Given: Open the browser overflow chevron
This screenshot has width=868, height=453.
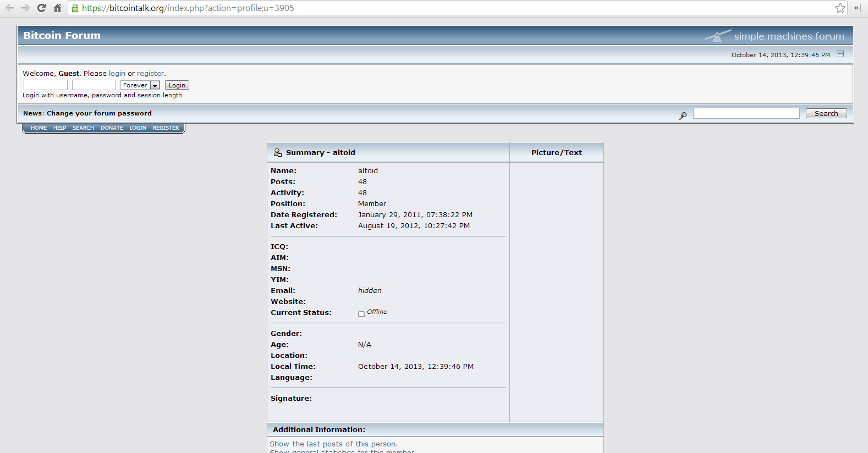Looking at the screenshot, I should (x=856, y=8).
